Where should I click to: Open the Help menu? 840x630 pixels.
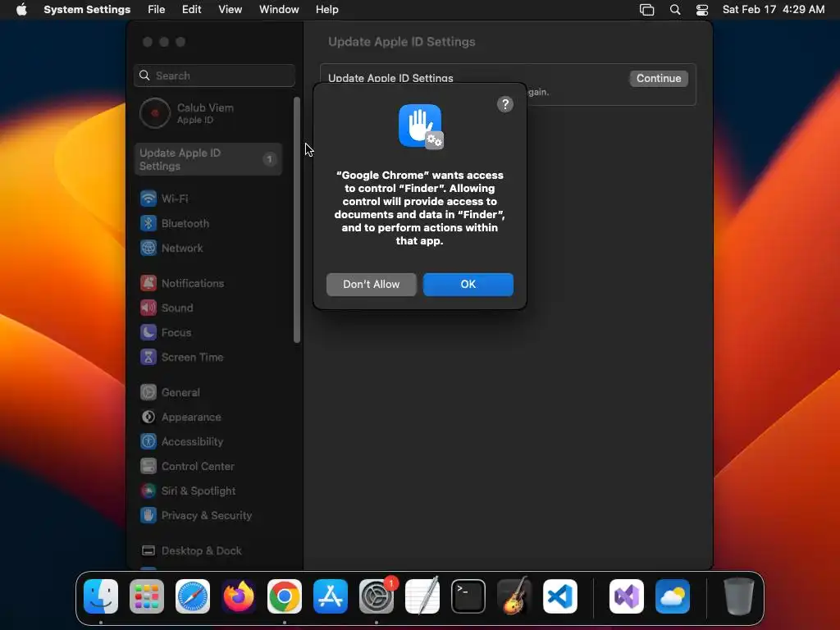pyautogui.click(x=326, y=10)
